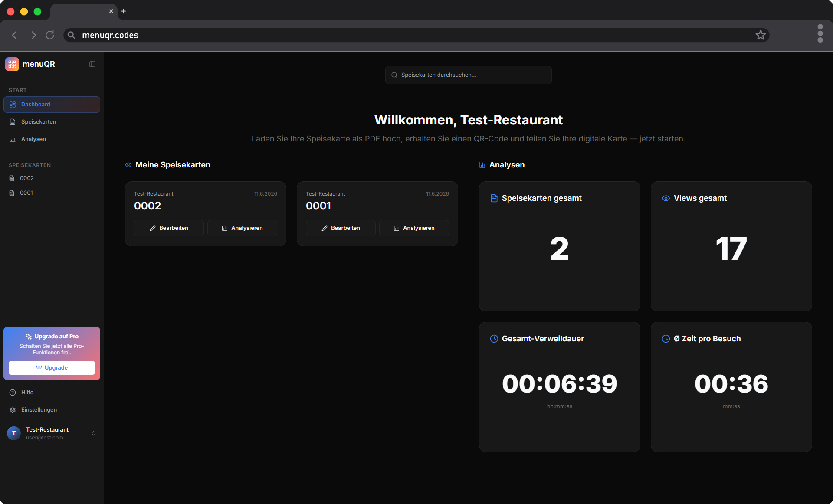This screenshot has width=833, height=504.
Task: Reload the page with refresh icon
Action: [50, 35]
